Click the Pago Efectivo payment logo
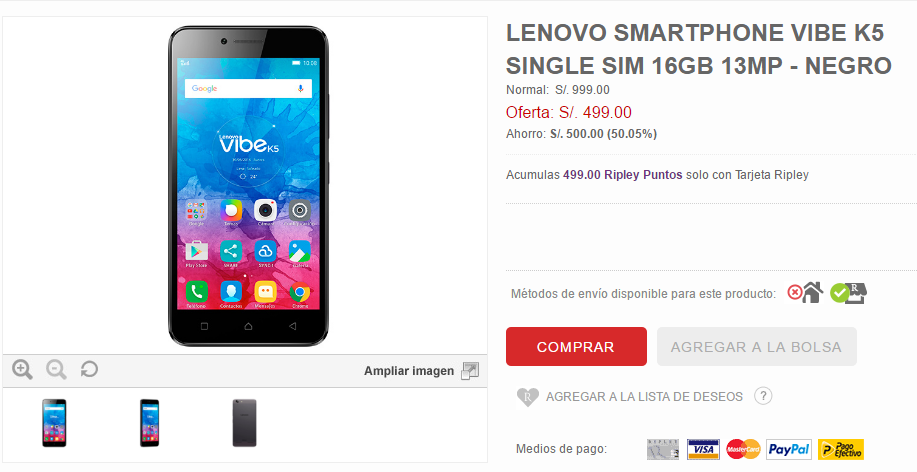917x472 pixels. coord(840,449)
